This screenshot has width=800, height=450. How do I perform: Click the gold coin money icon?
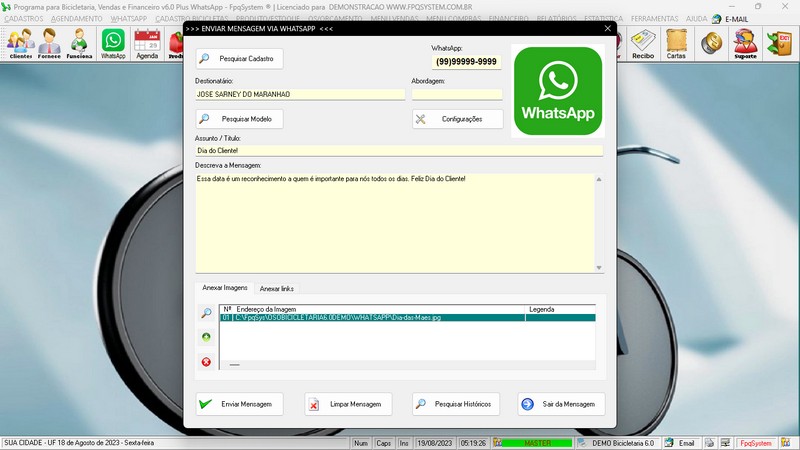coord(711,43)
